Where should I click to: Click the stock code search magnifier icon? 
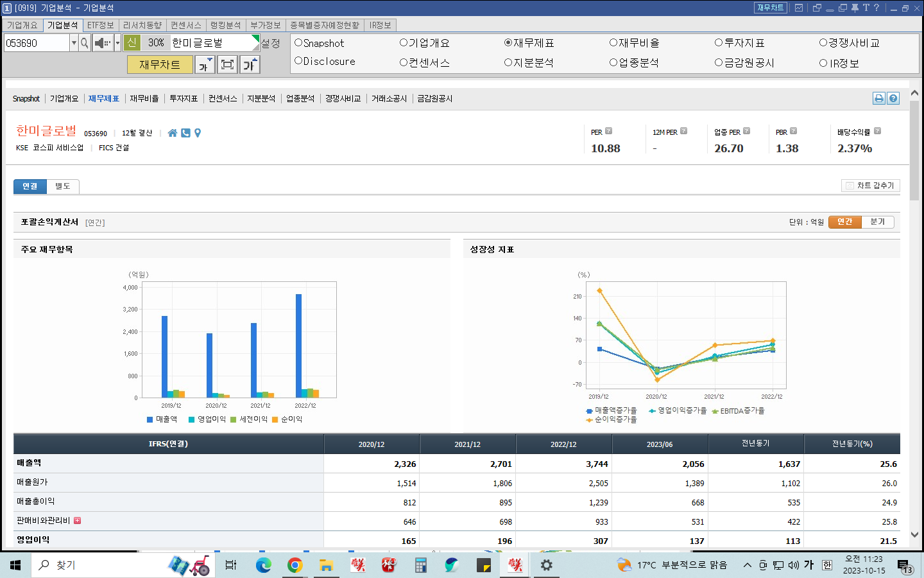(85, 43)
